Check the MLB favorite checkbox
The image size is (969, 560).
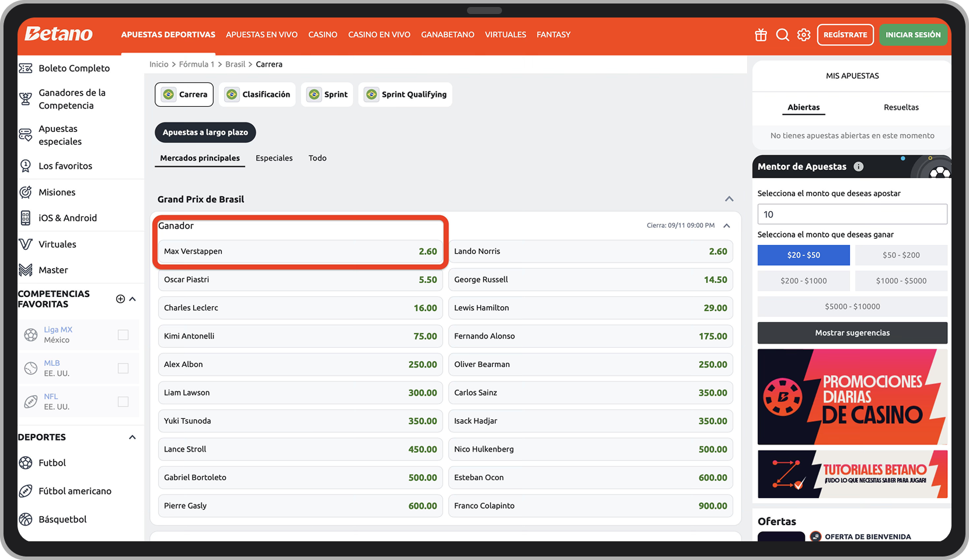click(123, 368)
